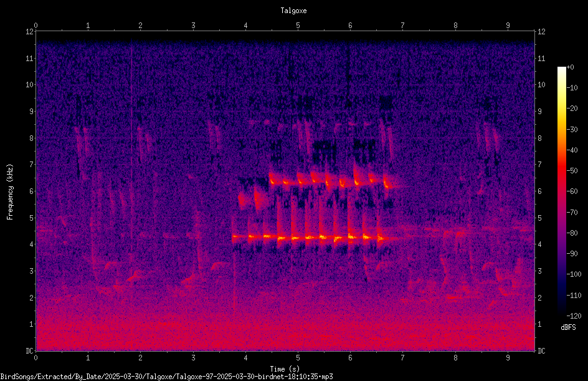588x381 pixels.
Task: Click the -20 value on color scale
Action: (572, 109)
